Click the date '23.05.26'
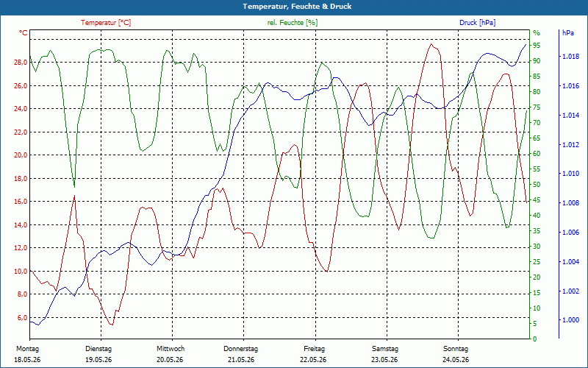Viewport: 588px width, 368px height. click(x=384, y=360)
